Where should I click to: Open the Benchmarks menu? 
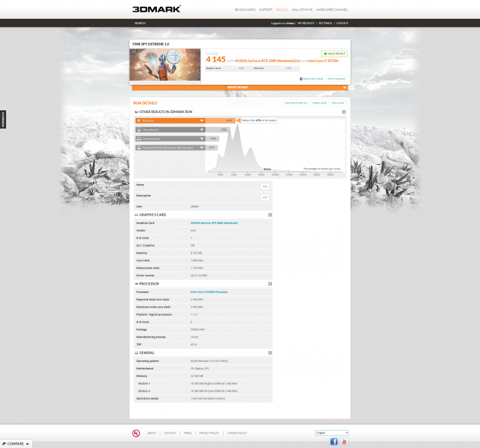click(245, 10)
